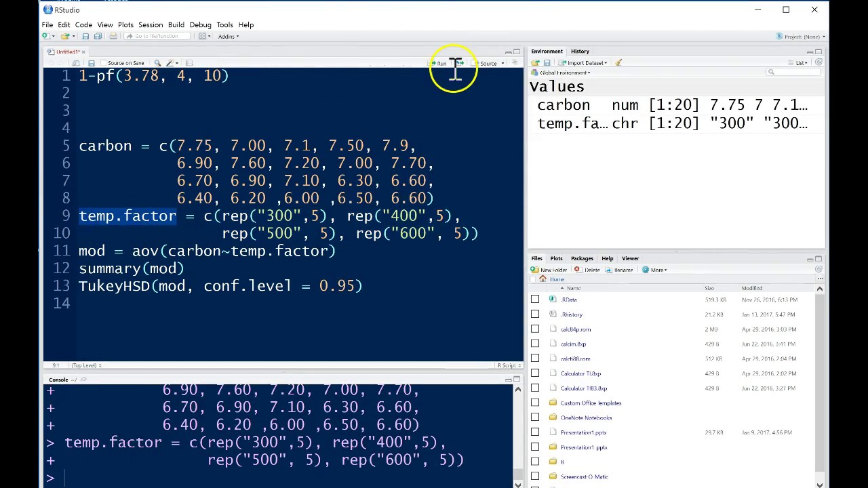Tick the select-all checkbox beside Home
This screenshot has width=868, height=488.
coord(534,279)
